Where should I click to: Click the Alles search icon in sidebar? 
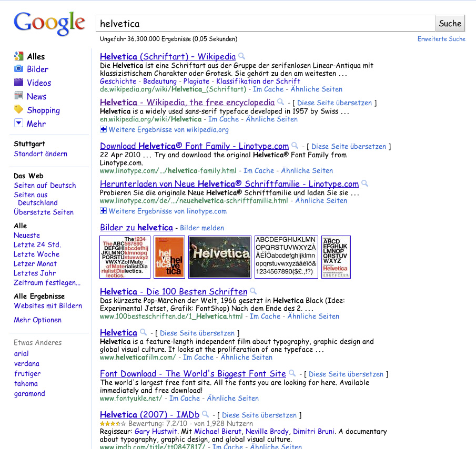click(18, 56)
